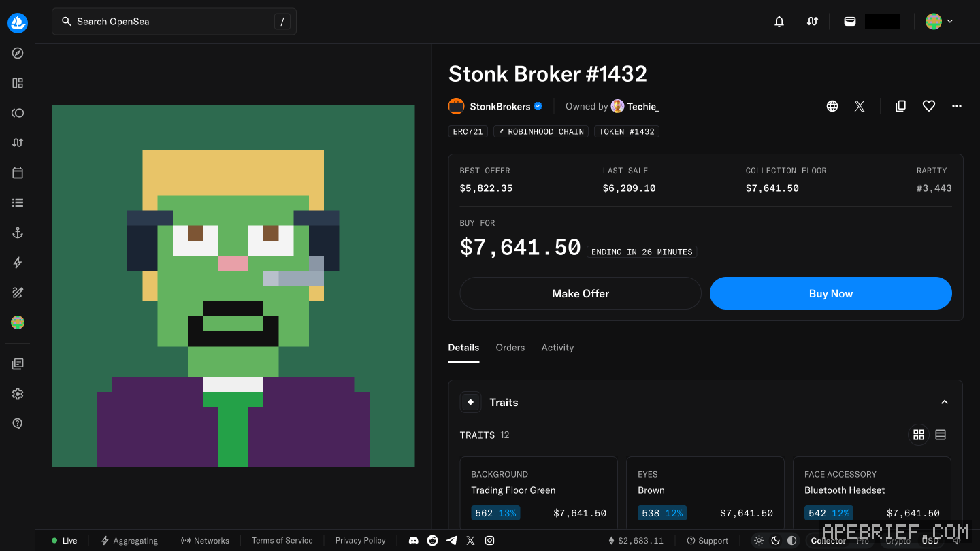Open the Networks status item
The height and width of the screenshot is (551, 980).
pos(205,541)
